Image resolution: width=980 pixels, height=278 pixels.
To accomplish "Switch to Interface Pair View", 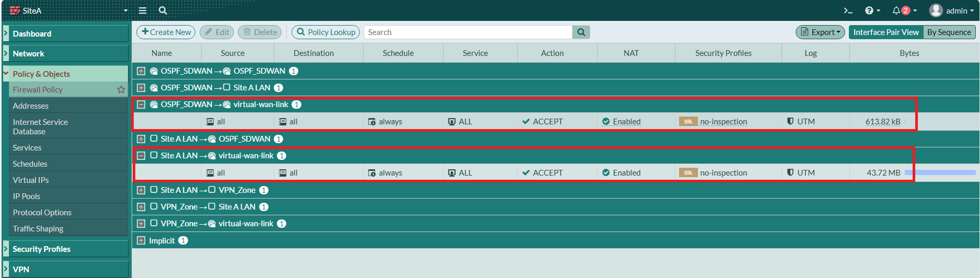I will (886, 32).
